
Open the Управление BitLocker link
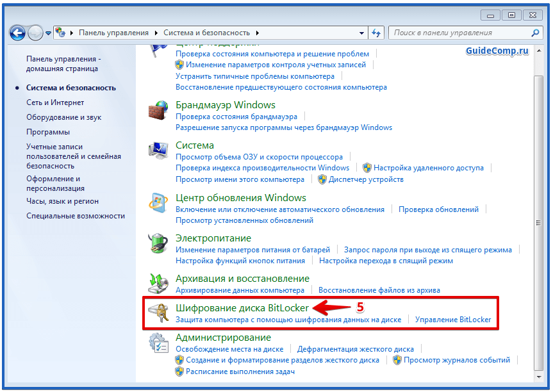453,319
